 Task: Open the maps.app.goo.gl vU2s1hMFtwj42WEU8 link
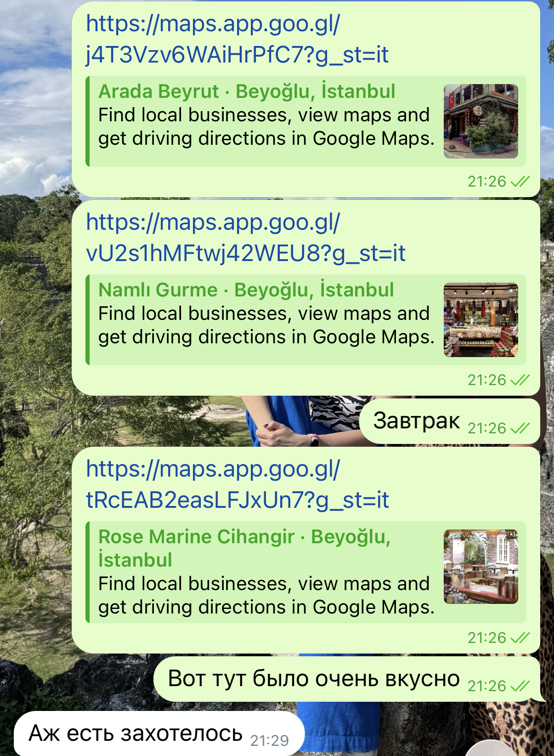(246, 238)
